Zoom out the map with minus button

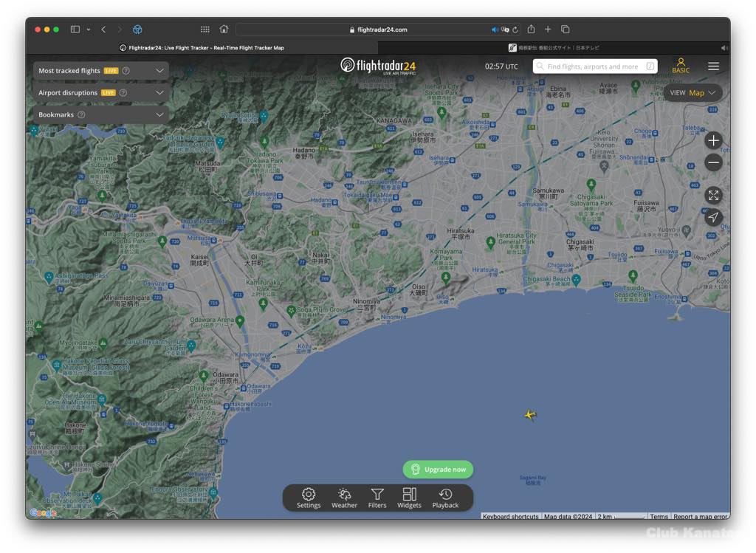(x=712, y=162)
